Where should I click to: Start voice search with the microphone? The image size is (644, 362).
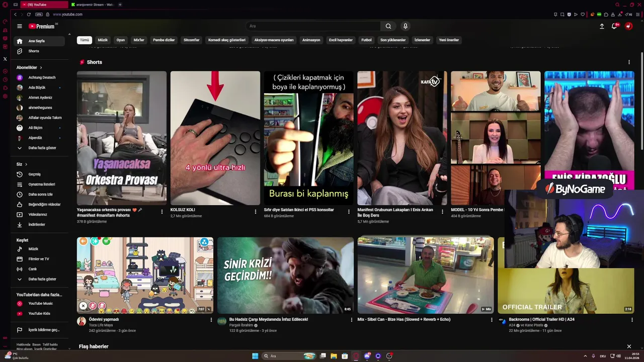click(406, 26)
